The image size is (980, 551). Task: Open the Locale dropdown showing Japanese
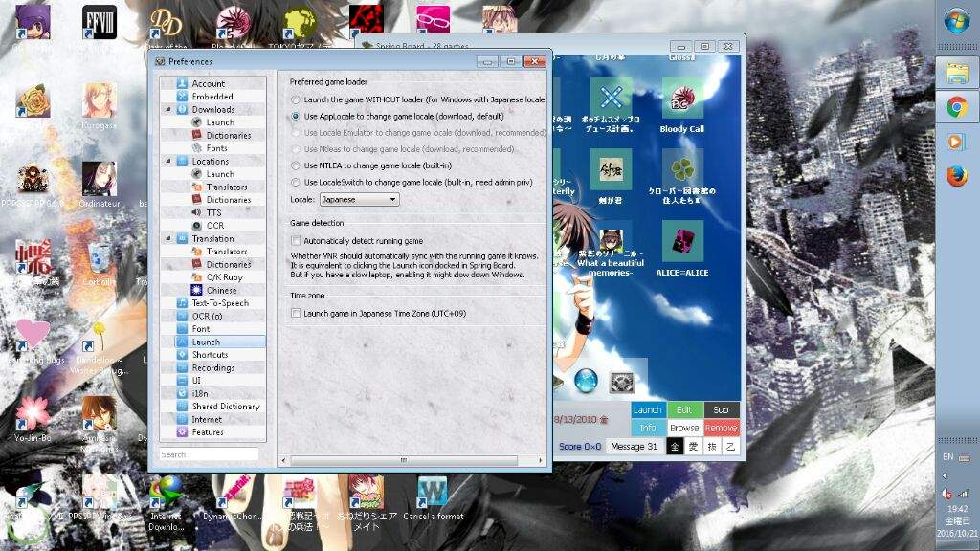[x=360, y=200]
